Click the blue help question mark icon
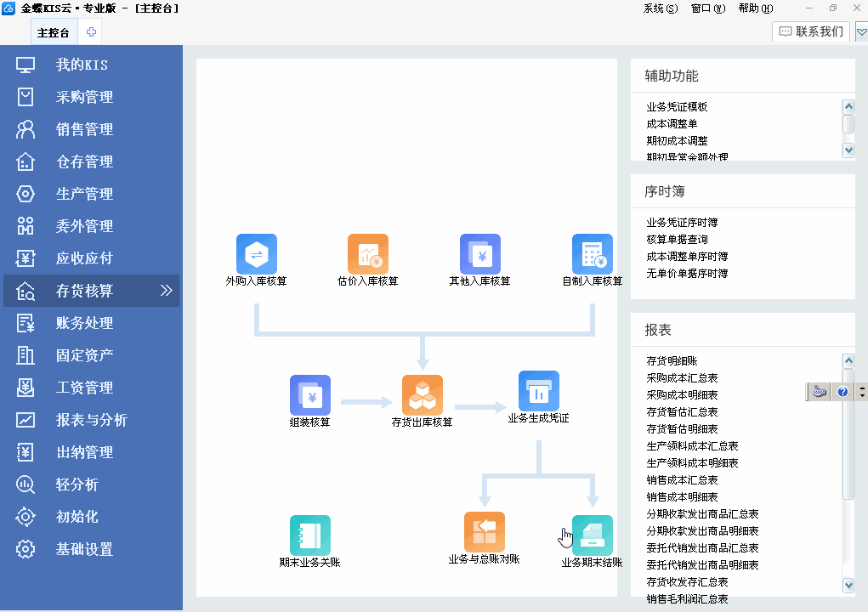Viewport: 868px width, 612px height. coord(842,392)
